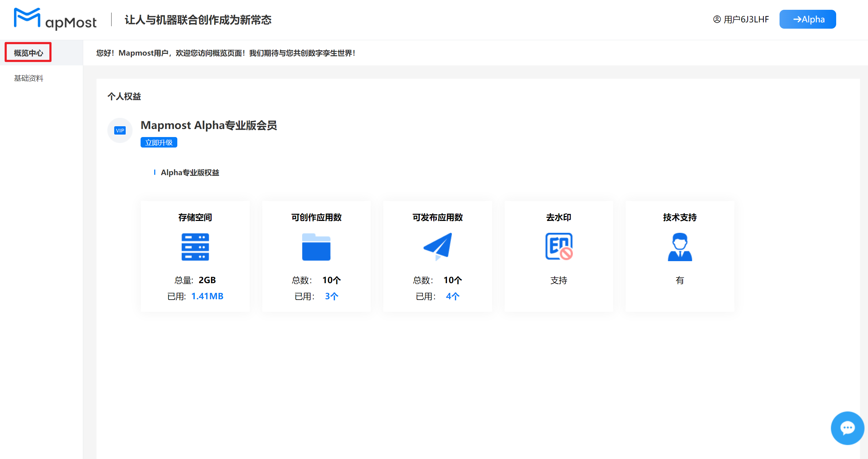
Task: Click the 可发布应用数 paper plane icon
Action: (437, 247)
